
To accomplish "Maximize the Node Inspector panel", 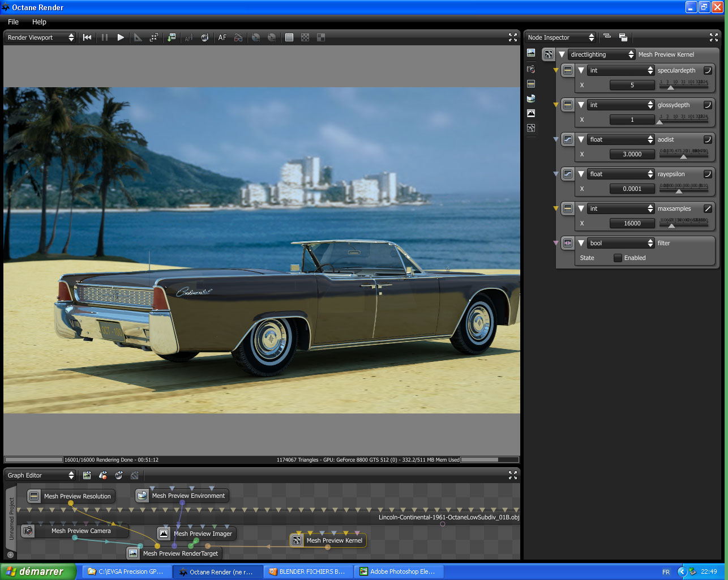I will (714, 37).
